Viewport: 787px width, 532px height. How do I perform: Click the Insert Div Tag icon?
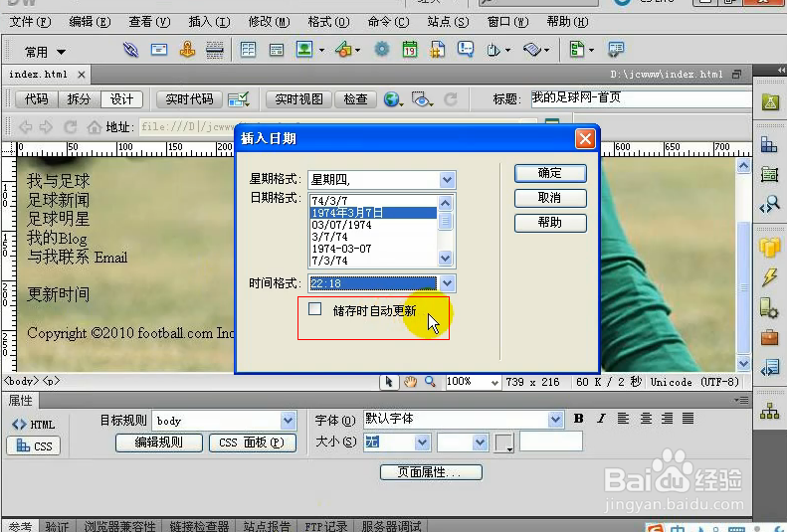point(276,50)
